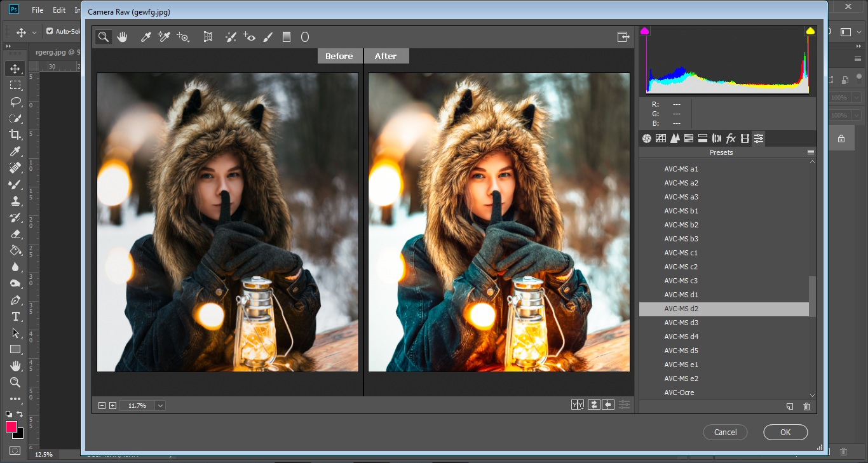Image resolution: width=868 pixels, height=463 pixels.
Task: Zoom in preview with the plus button
Action: point(112,405)
